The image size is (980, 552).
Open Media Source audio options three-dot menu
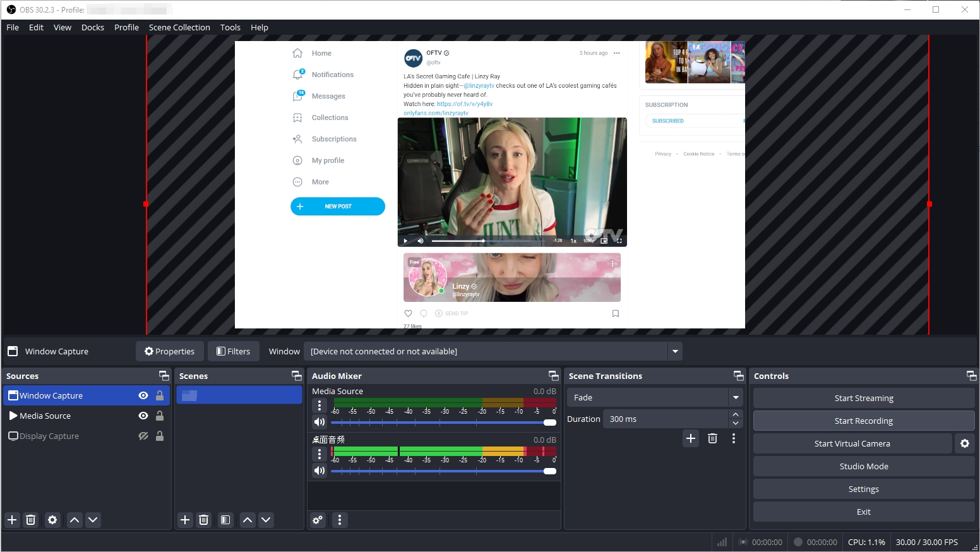tap(320, 405)
